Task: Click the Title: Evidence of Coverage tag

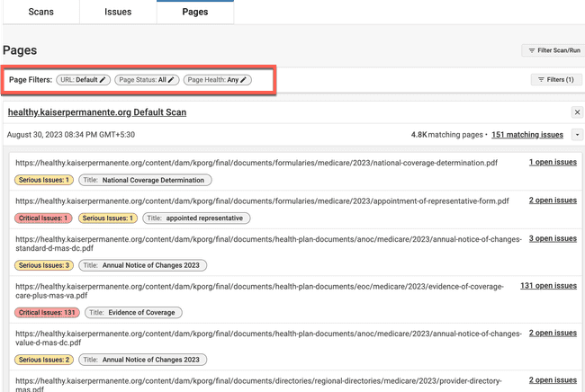Action: [x=133, y=313]
